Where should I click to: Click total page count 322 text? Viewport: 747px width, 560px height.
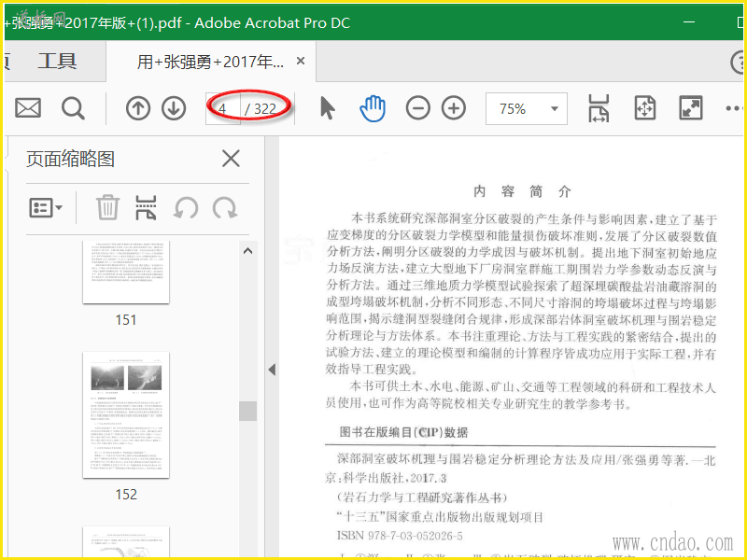click(x=265, y=109)
